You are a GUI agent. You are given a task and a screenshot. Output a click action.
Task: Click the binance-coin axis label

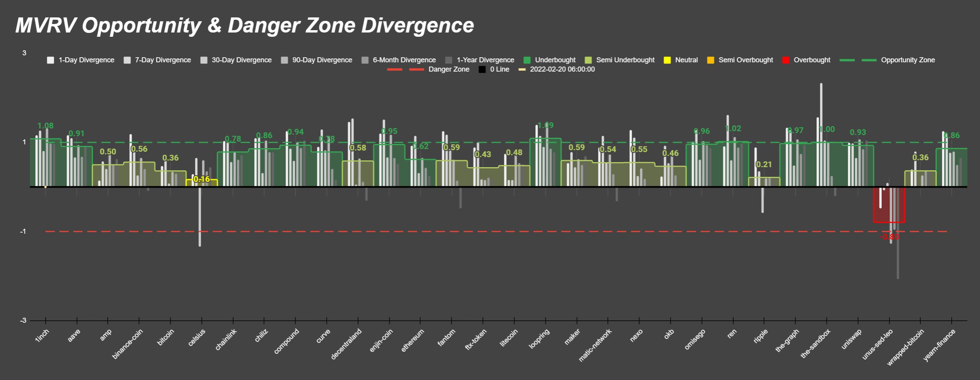click(x=127, y=344)
